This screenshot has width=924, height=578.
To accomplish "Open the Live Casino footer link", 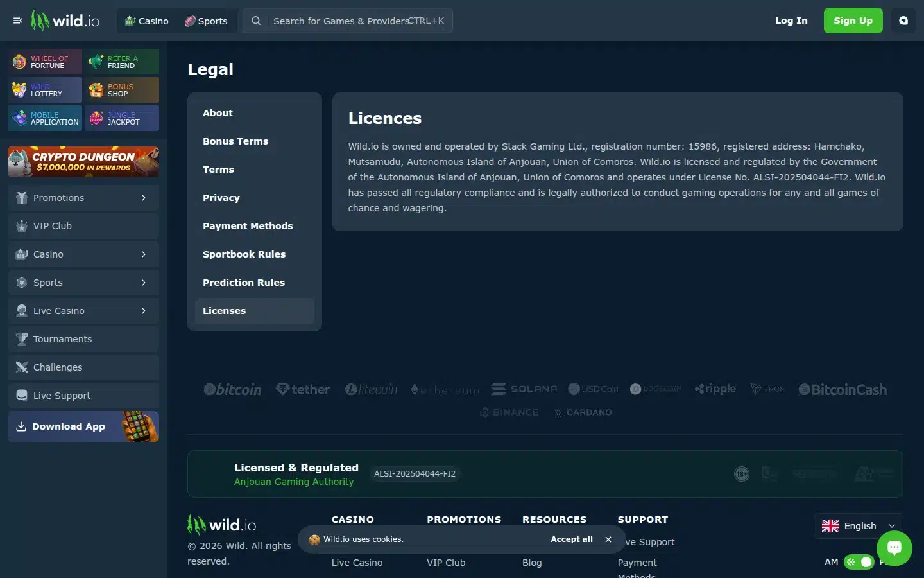I will (357, 563).
